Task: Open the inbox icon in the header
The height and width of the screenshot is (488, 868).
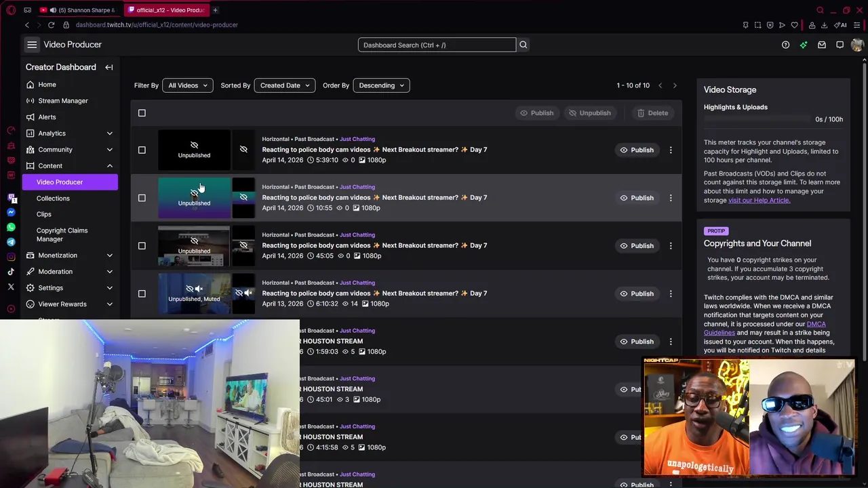Action: 822,45
